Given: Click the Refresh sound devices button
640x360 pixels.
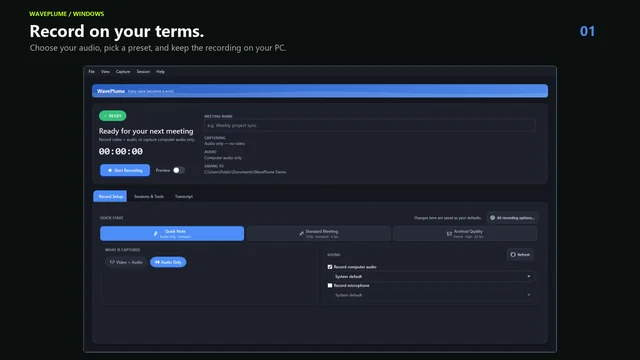Looking at the screenshot, I should (x=520, y=254).
